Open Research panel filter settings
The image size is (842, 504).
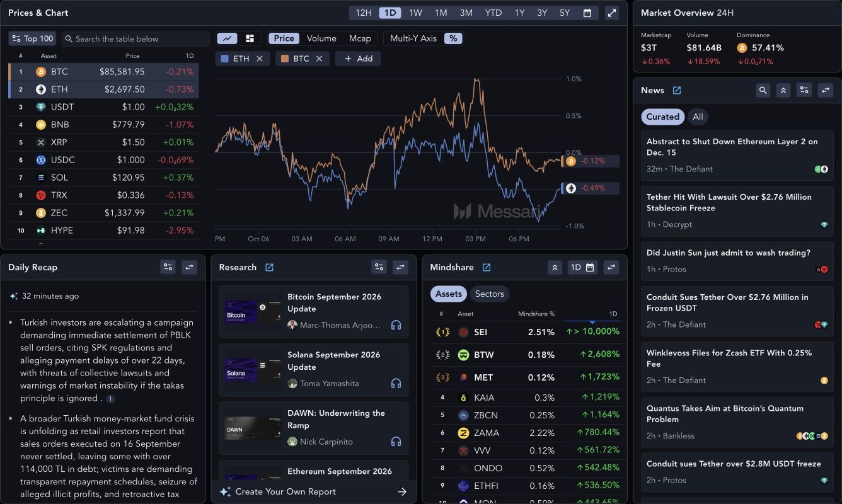coord(379,267)
